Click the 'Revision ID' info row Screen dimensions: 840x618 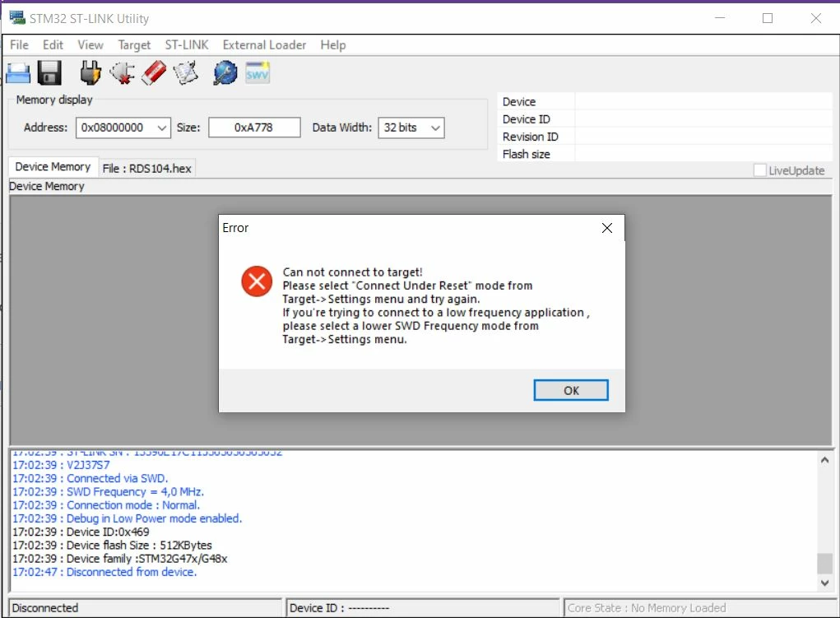coord(664,137)
